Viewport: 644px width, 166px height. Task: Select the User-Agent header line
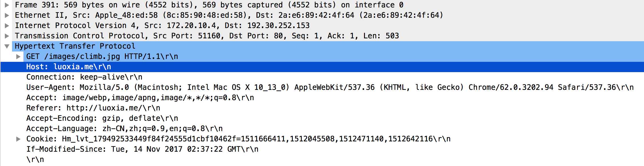(x=329, y=87)
